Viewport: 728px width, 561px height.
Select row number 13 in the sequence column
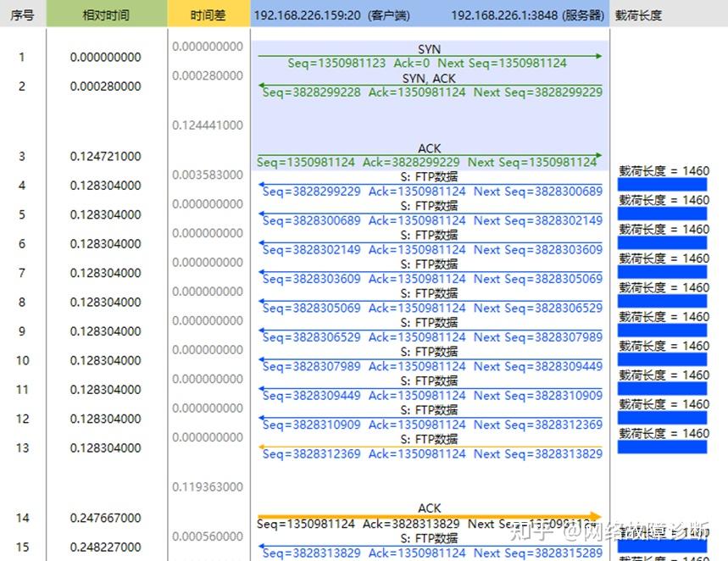tap(22, 447)
